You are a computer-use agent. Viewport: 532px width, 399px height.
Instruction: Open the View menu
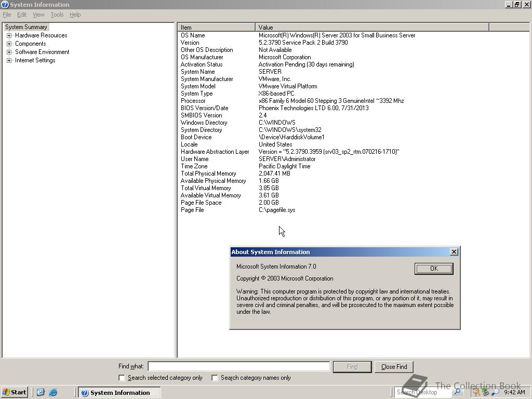click(x=38, y=15)
